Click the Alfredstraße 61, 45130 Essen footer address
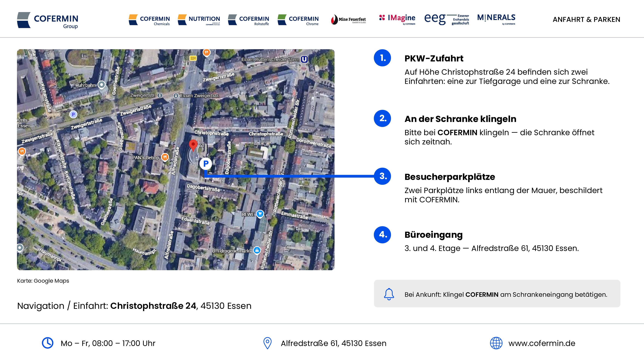The width and height of the screenshot is (644, 362). coord(333,343)
